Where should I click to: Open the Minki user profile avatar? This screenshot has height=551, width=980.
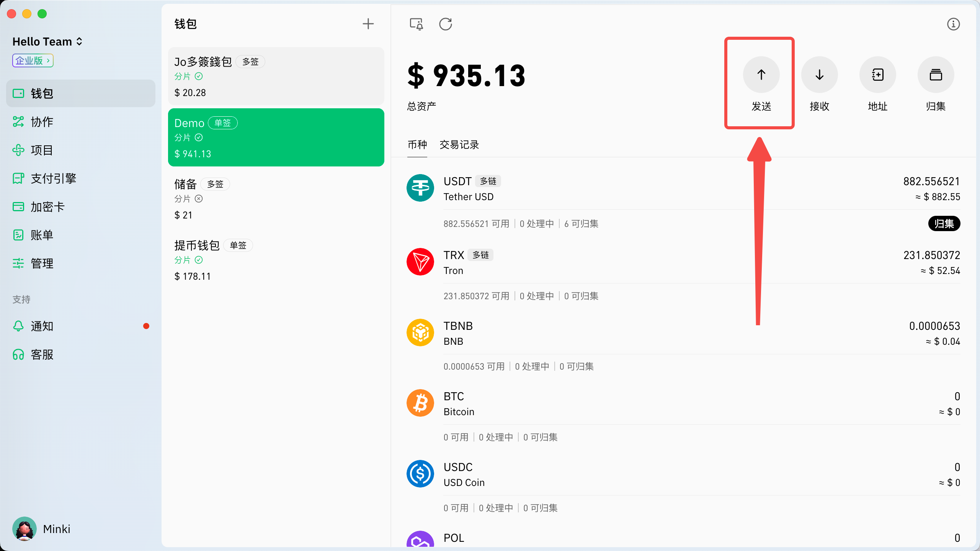(x=24, y=529)
